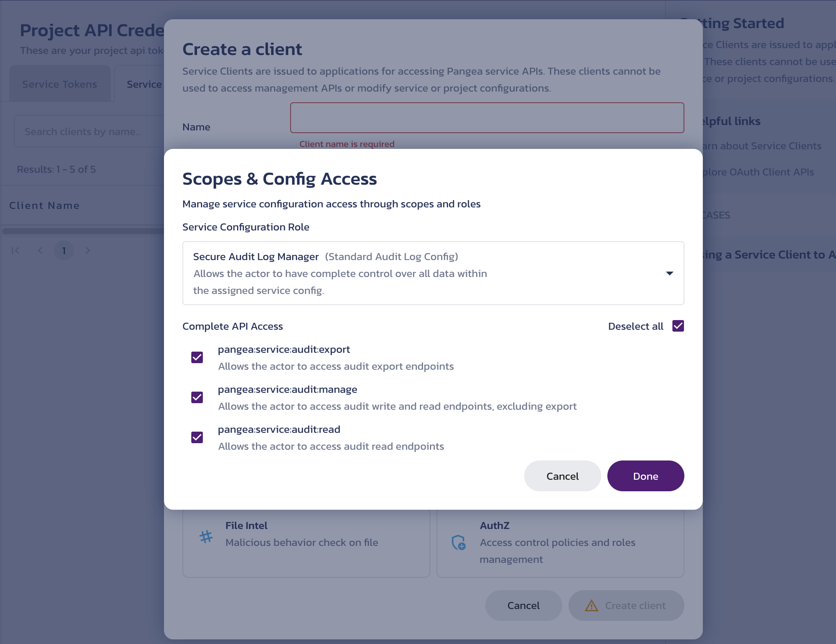836x644 pixels.
Task: Click the warning triangle on Create client
Action: click(592, 606)
